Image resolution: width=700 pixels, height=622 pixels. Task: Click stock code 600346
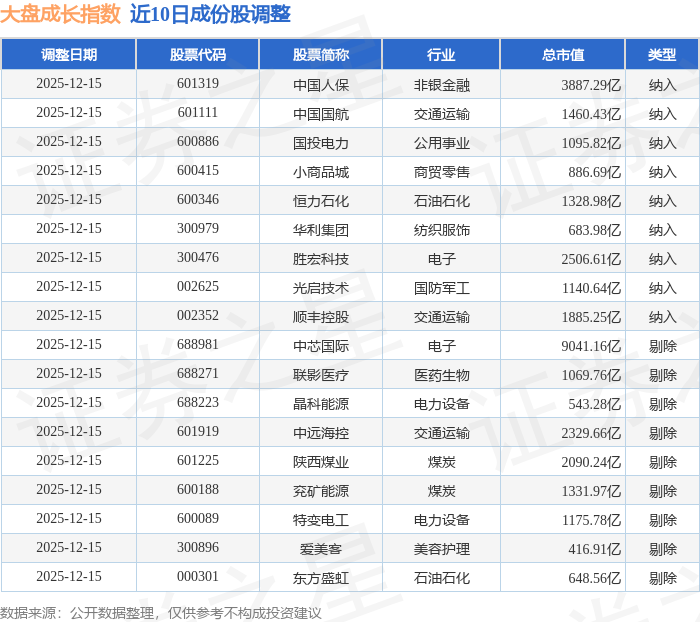(198, 200)
